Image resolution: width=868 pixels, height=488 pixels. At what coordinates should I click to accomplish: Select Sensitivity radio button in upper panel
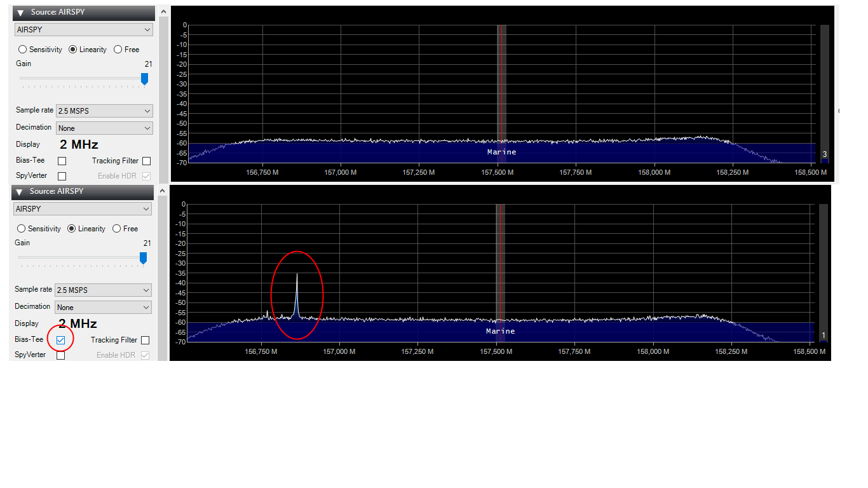[x=23, y=50]
